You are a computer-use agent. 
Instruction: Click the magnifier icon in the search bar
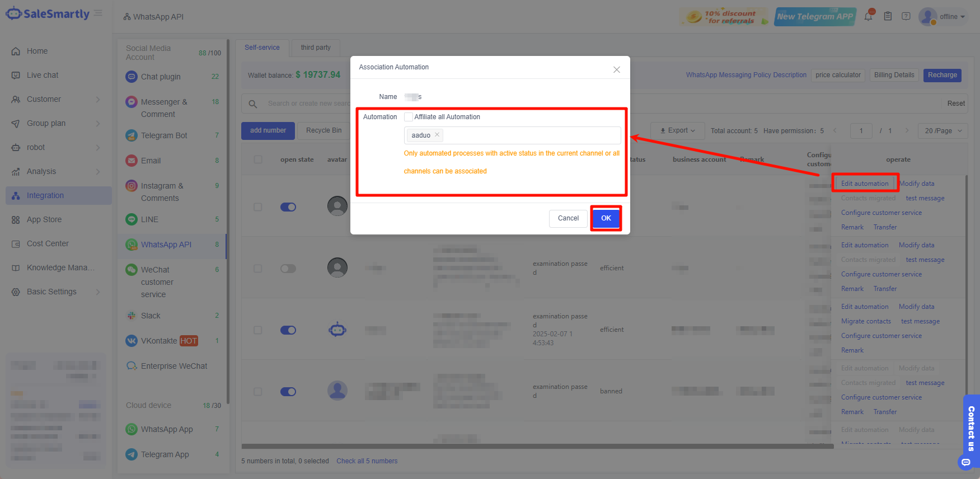click(x=253, y=104)
